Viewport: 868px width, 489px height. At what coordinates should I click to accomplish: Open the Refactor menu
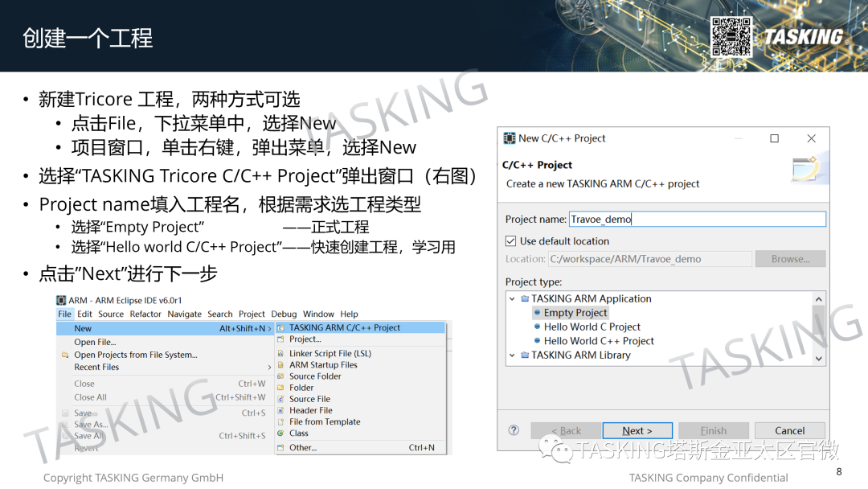(145, 314)
